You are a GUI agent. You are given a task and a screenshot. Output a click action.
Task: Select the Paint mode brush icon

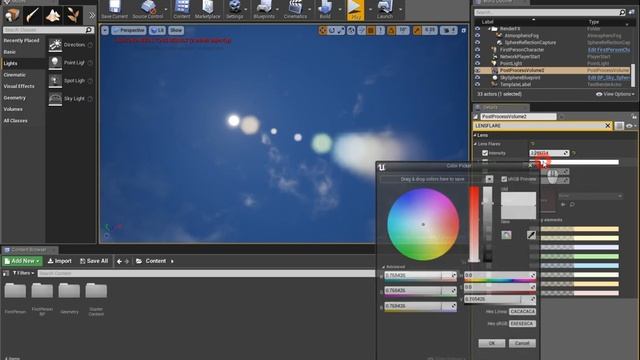(x=32, y=16)
